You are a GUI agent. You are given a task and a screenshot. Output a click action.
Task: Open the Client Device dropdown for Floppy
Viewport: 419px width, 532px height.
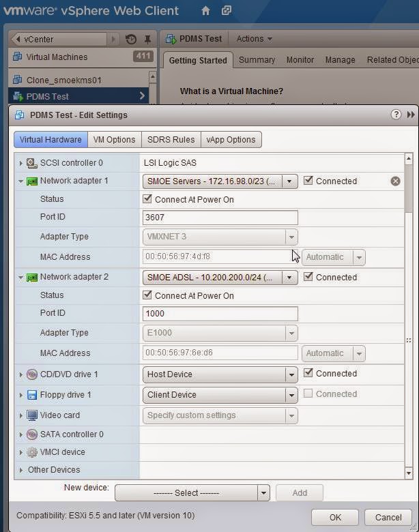point(220,395)
